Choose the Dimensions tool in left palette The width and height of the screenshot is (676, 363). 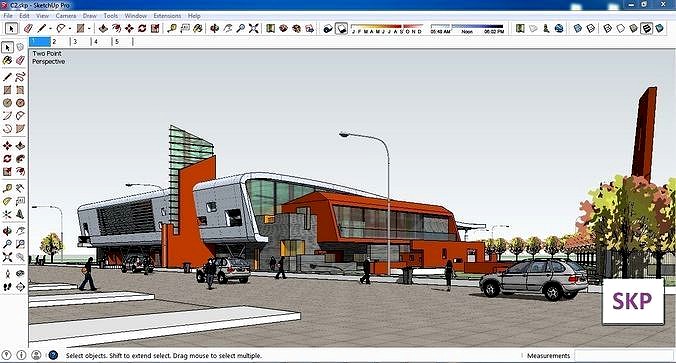point(20,188)
